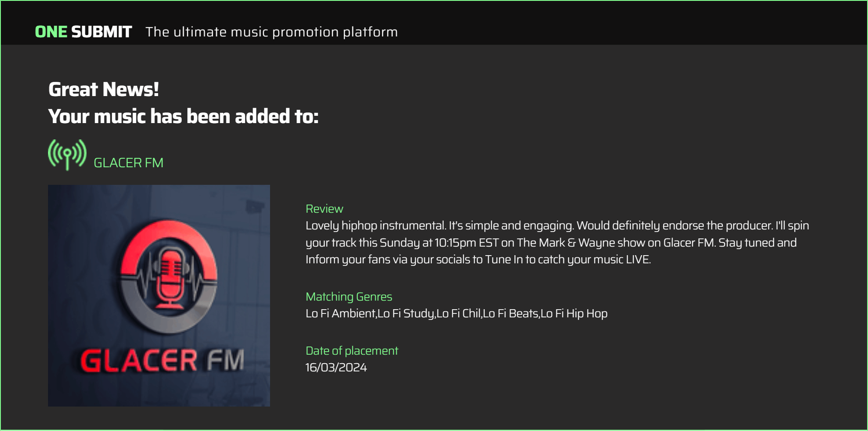Image resolution: width=868 pixels, height=431 pixels.
Task: Click the 'Great News!' heading
Action: pyautogui.click(x=104, y=89)
